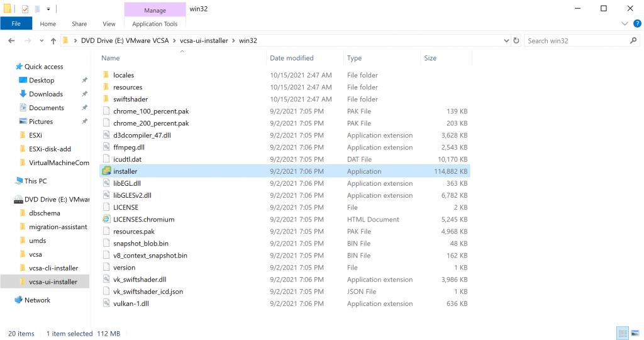Screen dimensions: 644x340
Task: Open recent locations dropdown arrow
Action: (42, 41)
